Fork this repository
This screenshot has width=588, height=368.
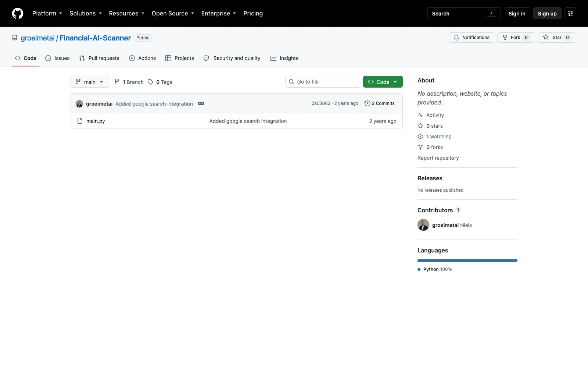tap(516, 38)
